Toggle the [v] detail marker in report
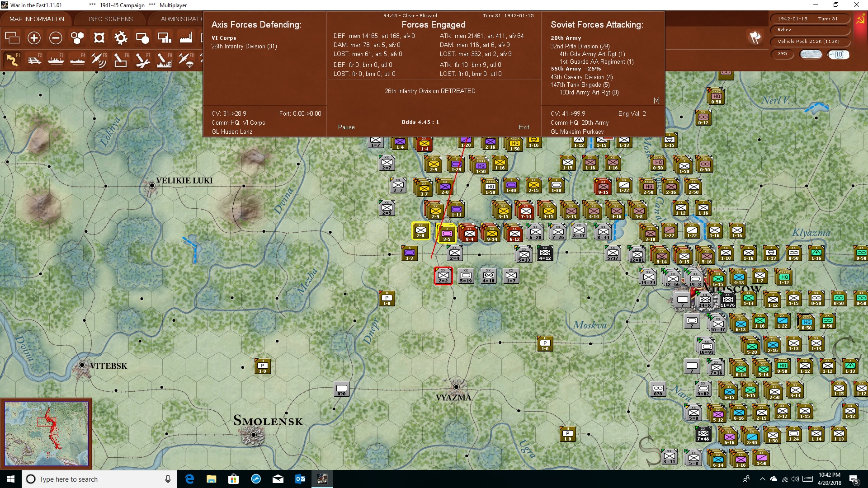868x488 pixels. point(656,100)
